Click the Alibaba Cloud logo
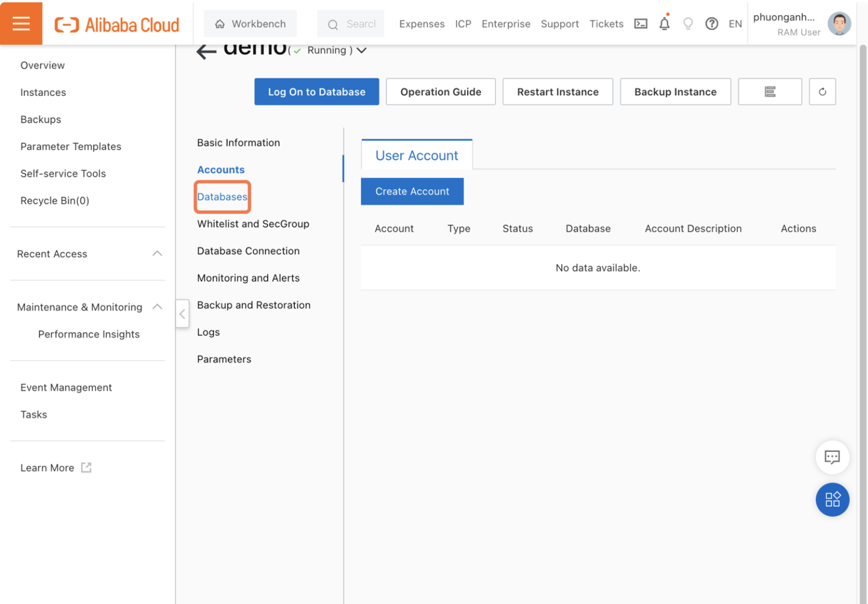868x604 pixels. (116, 24)
